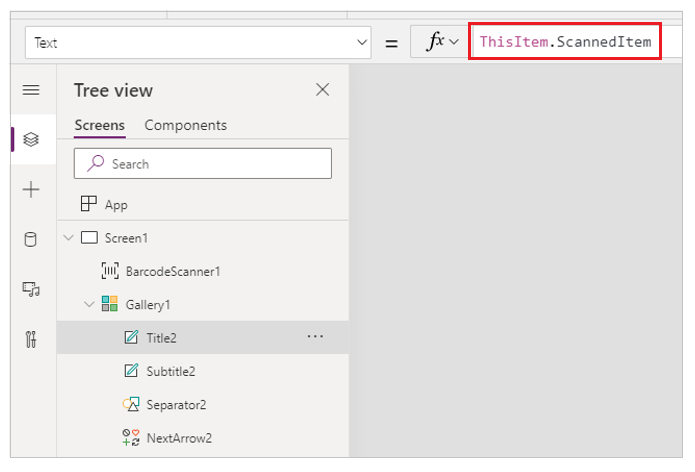The height and width of the screenshot is (472, 695).
Task: Collapse the Screen1 node
Action: pyautogui.click(x=68, y=238)
